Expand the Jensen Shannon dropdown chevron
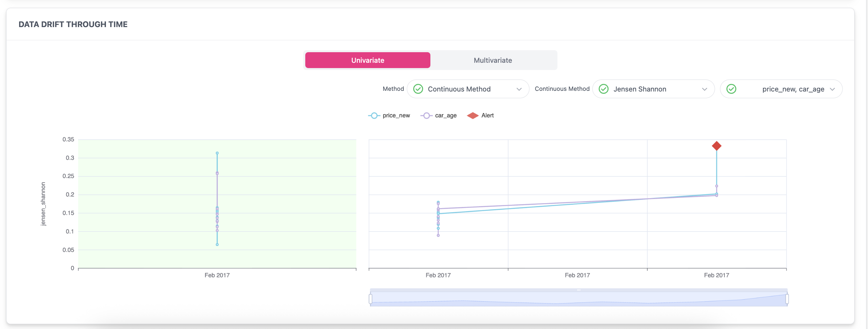The image size is (868, 329). 704,89
